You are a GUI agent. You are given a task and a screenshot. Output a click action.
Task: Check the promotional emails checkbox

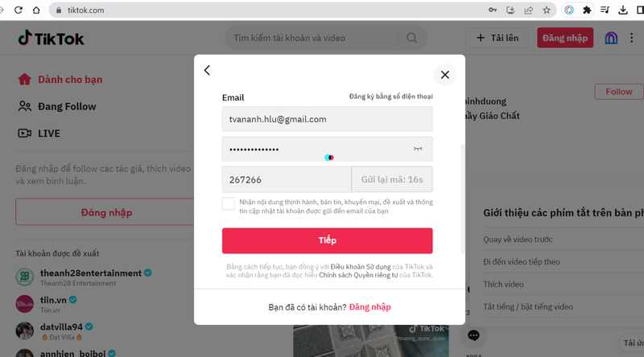pyautogui.click(x=229, y=203)
